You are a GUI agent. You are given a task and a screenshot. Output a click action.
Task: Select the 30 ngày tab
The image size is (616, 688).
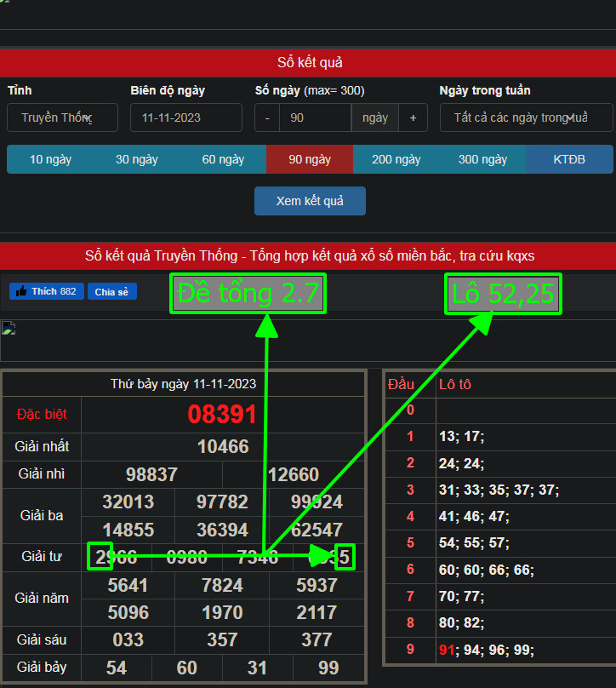pyautogui.click(x=137, y=159)
